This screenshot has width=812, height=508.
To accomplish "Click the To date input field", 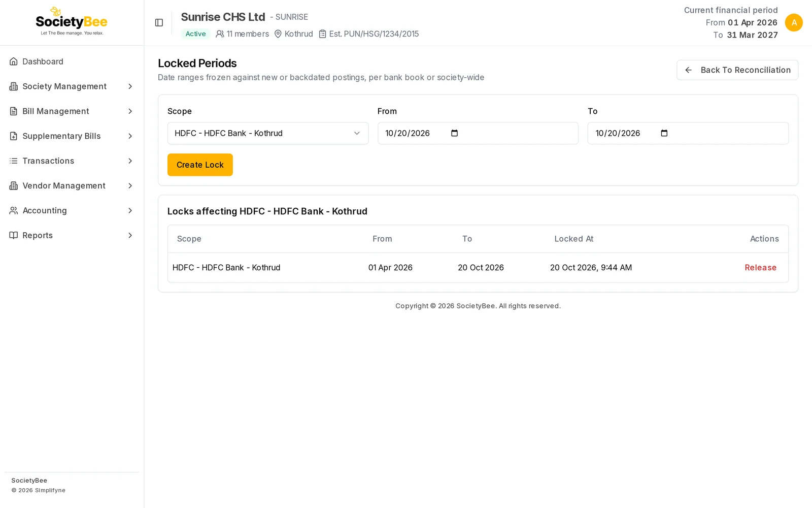I will 688,133.
